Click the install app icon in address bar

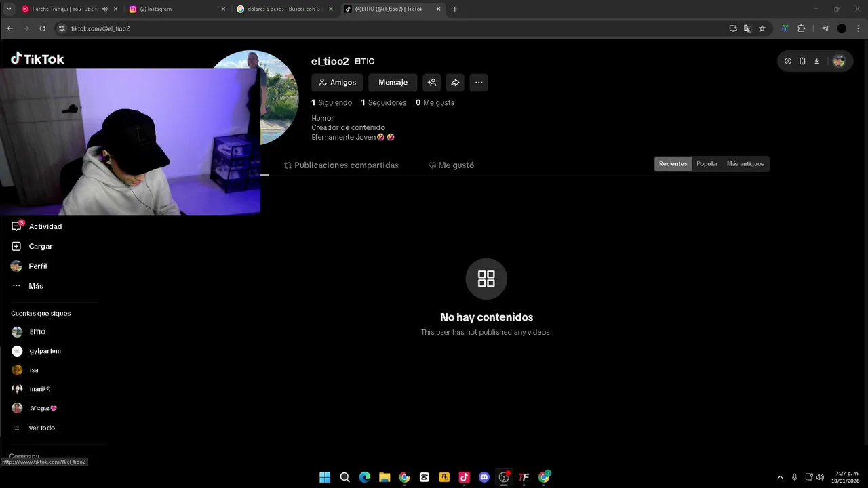(x=733, y=28)
